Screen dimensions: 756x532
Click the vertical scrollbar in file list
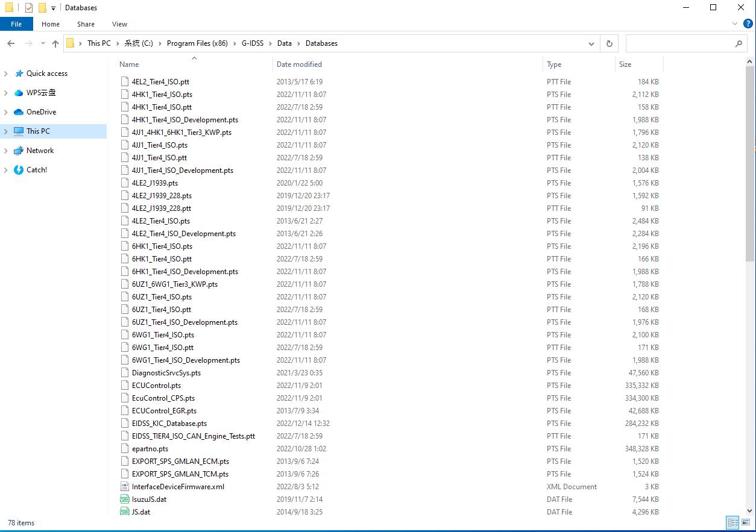pyautogui.click(x=750, y=164)
